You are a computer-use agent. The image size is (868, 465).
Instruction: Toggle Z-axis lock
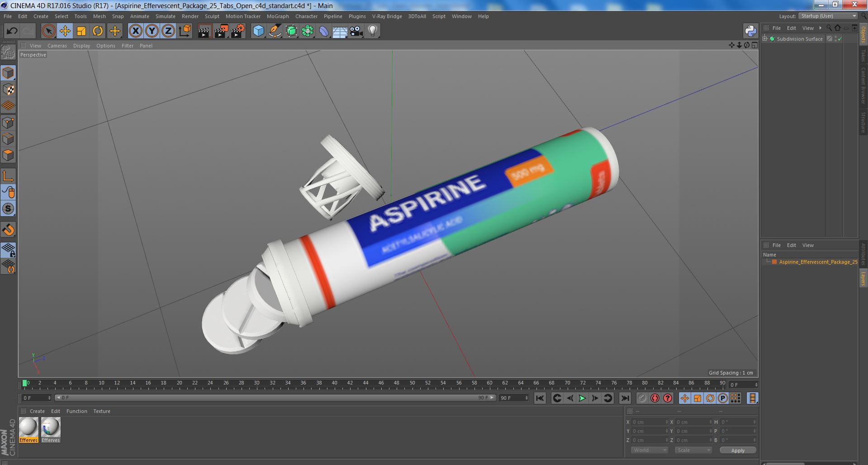[x=168, y=31]
